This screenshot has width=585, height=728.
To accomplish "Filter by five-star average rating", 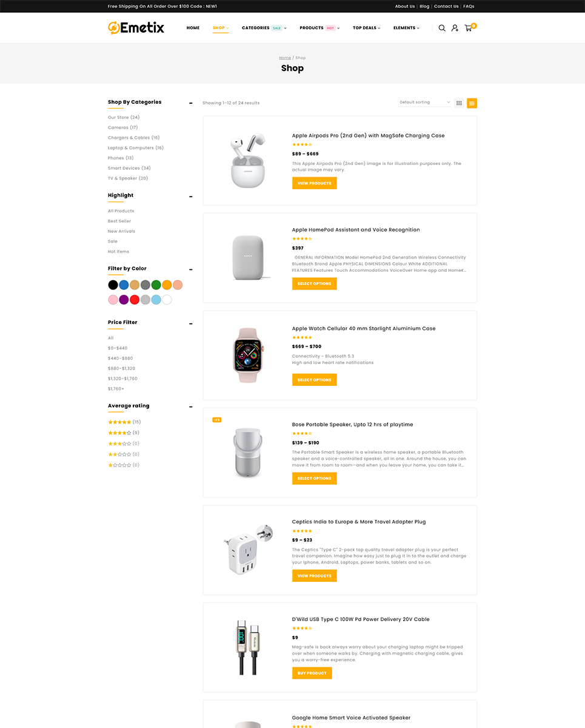I will coord(119,422).
